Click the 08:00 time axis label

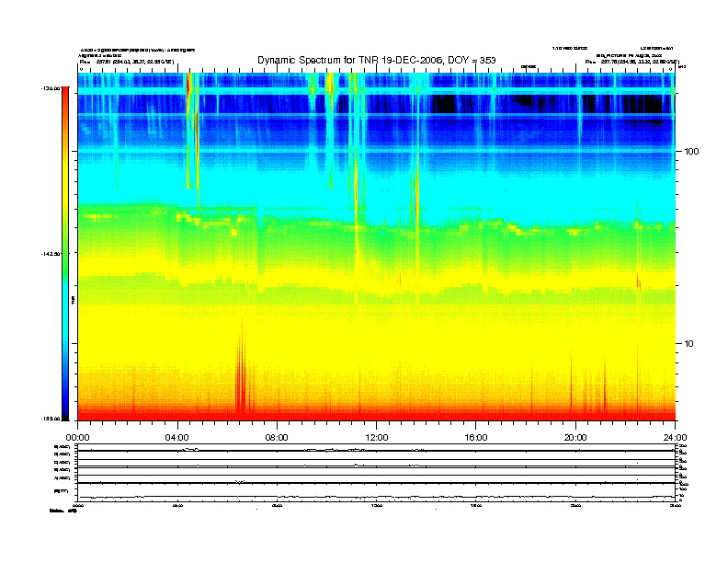coord(277,438)
